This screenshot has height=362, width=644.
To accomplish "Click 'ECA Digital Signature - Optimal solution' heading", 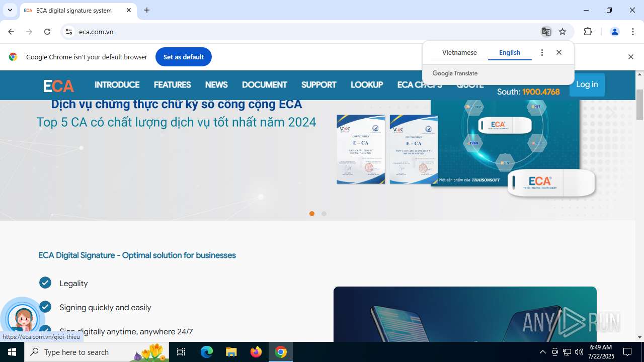I will pyautogui.click(x=137, y=255).
